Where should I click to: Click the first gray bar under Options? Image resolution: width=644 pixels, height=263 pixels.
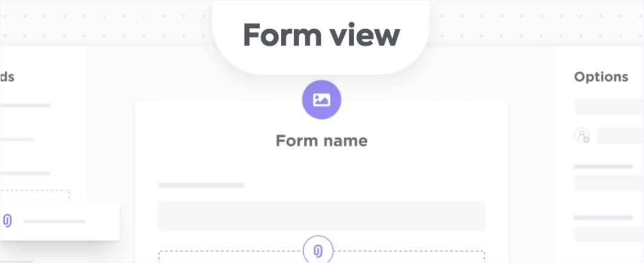(608, 107)
